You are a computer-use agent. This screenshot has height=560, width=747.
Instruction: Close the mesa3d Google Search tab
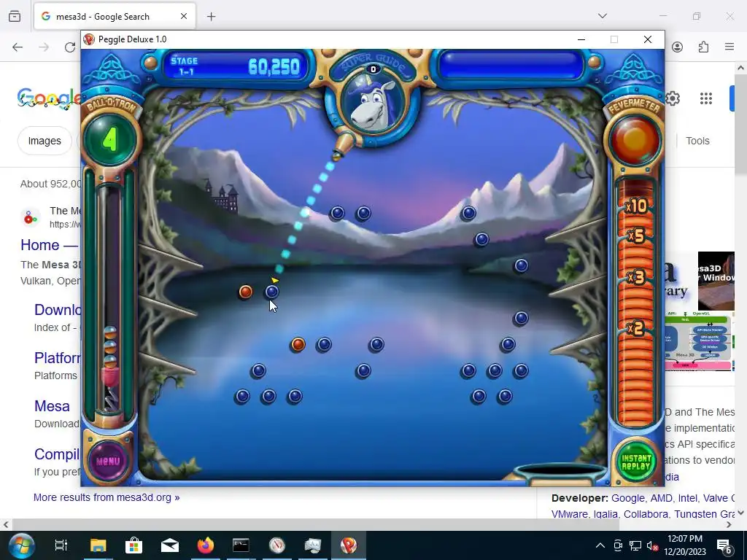tap(184, 16)
